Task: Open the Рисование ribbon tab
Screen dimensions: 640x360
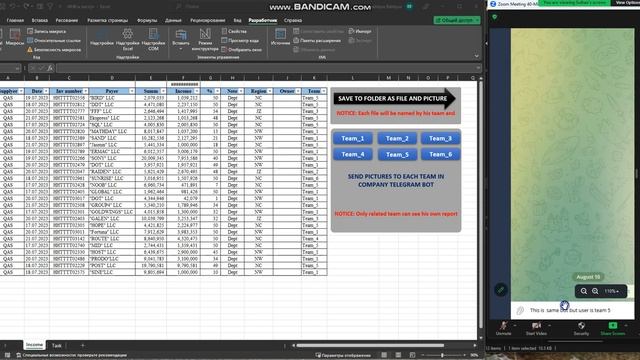Action: point(67,20)
